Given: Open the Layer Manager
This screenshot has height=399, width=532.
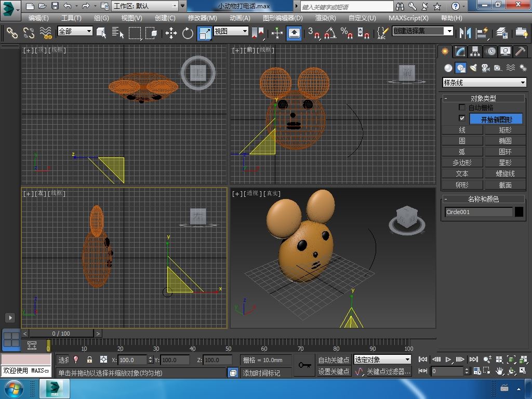Looking at the screenshot, I should (502, 33).
